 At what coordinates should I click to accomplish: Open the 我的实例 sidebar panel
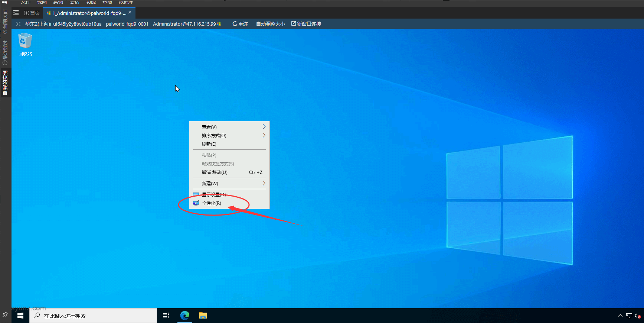5,83
